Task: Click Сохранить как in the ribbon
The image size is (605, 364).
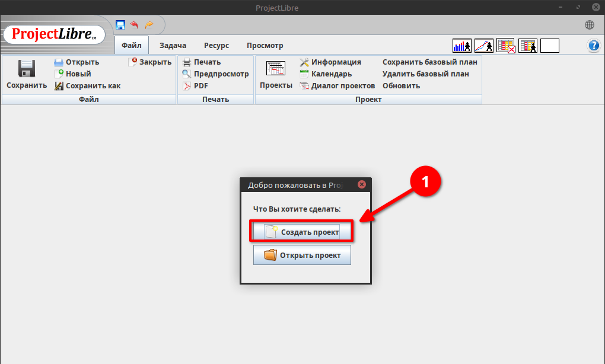Action: point(88,85)
